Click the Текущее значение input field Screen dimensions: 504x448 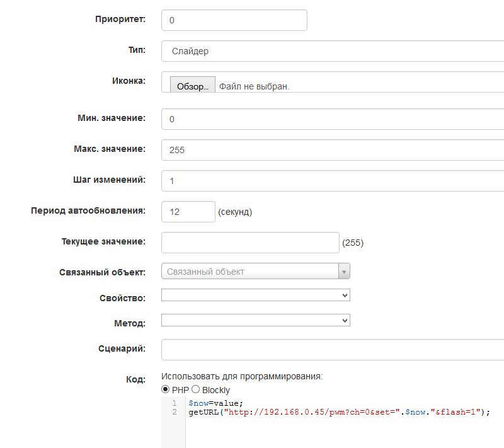point(250,243)
